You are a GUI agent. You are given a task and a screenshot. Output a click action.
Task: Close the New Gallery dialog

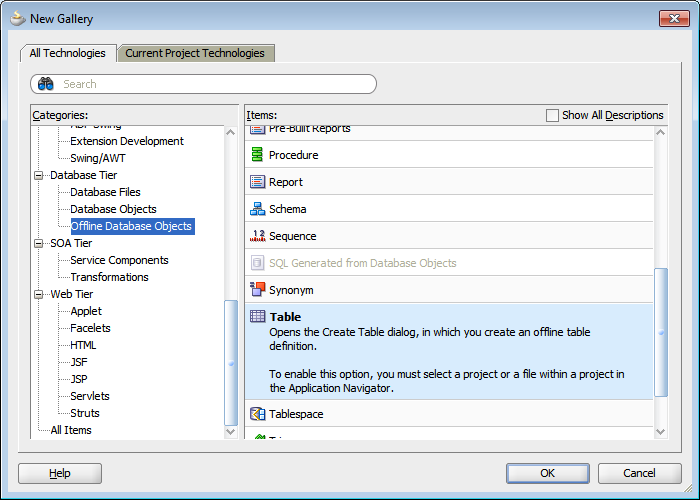674,18
